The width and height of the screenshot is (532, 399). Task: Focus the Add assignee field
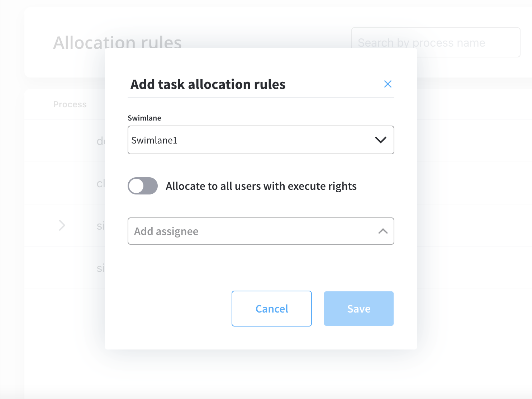tap(261, 231)
